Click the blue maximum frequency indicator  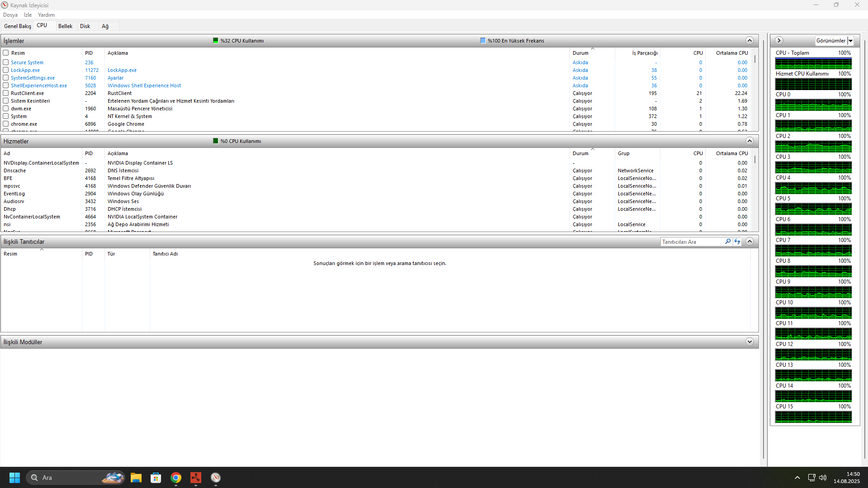483,41
